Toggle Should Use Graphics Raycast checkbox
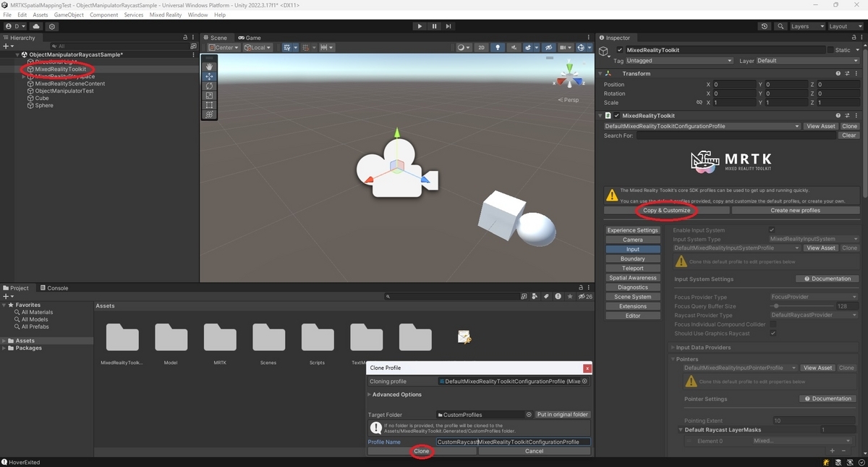The image size is (868, 467). point(773,334)
